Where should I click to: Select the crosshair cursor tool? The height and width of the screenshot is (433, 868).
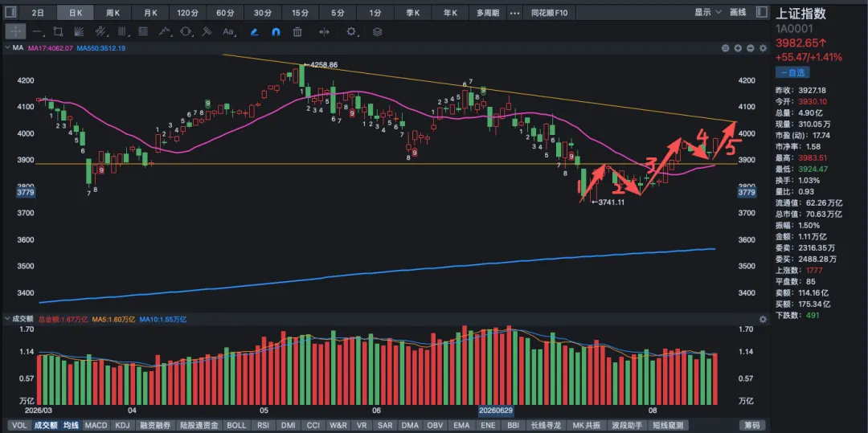pos(15,31)
